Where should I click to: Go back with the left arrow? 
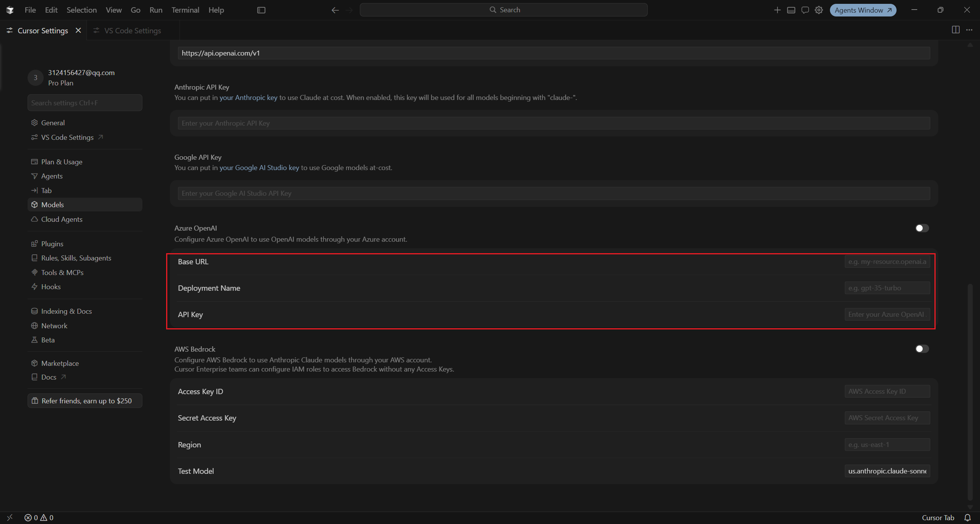[335, 10]
